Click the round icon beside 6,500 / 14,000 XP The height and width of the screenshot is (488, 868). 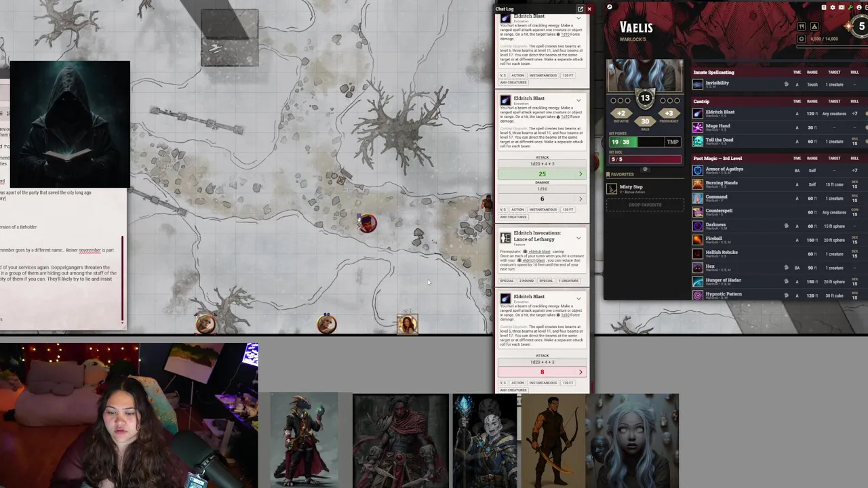(802, 39)
